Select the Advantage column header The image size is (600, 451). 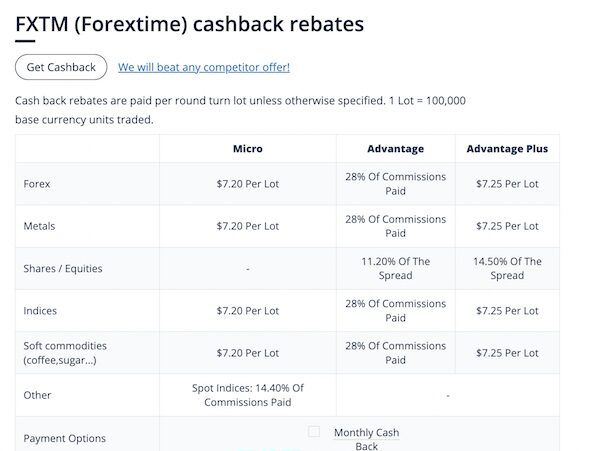(396, 148)
